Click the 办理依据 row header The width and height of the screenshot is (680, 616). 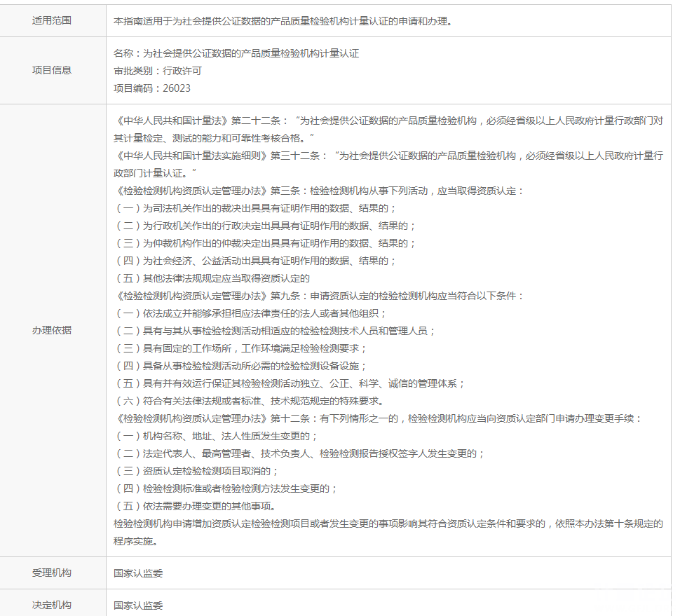[52, 330]
